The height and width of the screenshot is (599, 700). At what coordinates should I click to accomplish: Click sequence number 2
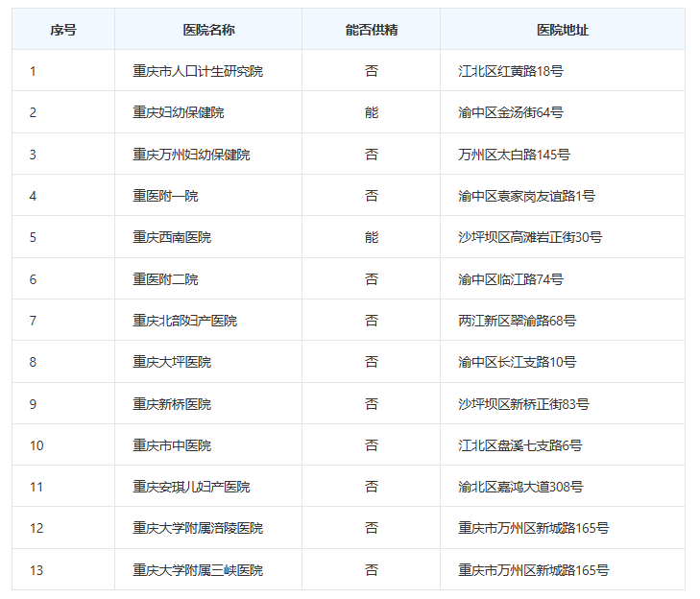[33, 112]
